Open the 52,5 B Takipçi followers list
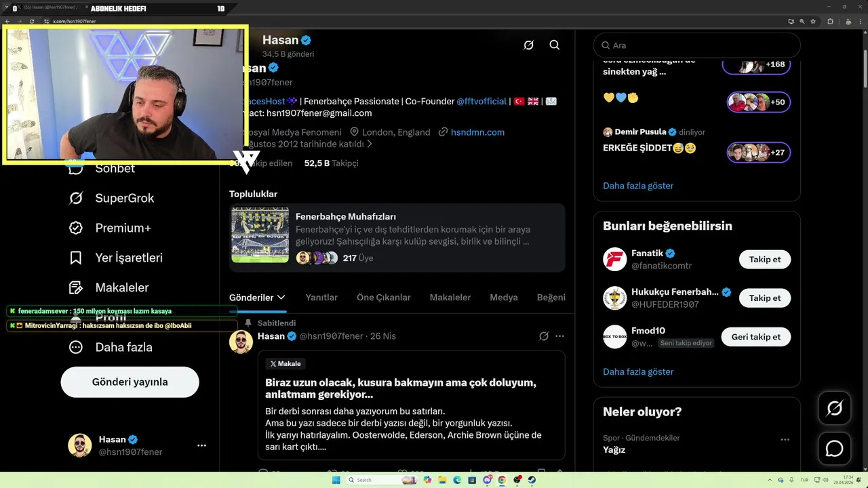The width and height of the screenshot is (868, 488). (x=331, y=163)
